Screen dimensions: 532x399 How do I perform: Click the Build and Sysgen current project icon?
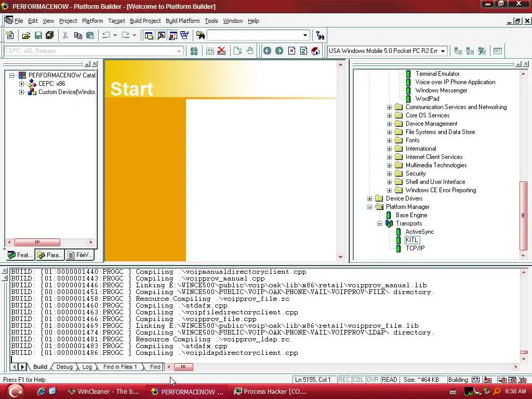tap(210, 51)
